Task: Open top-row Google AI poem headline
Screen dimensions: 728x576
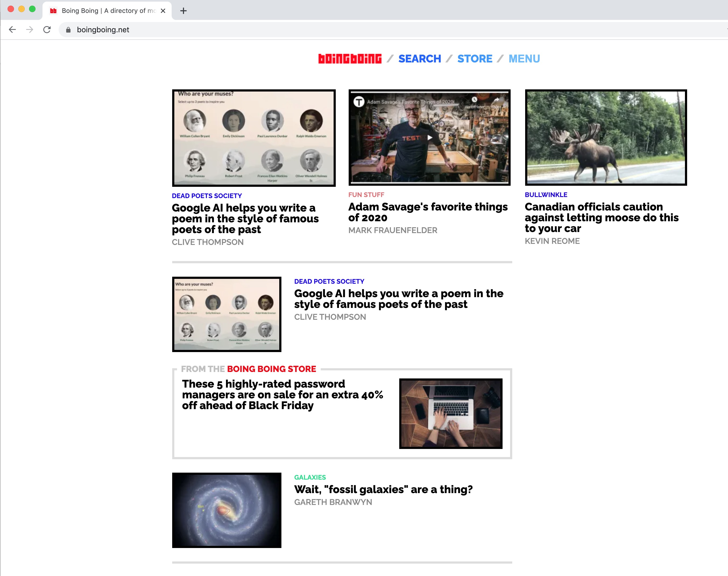Action: (245, 219)
